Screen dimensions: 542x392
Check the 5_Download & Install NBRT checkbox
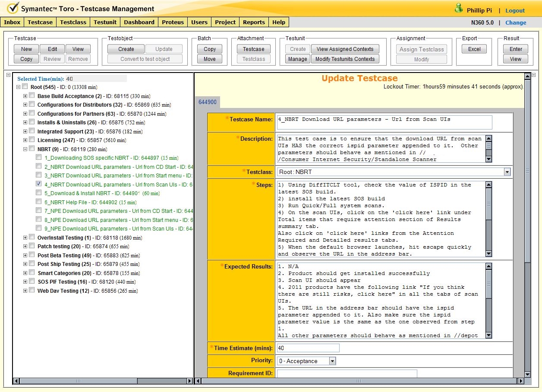[x=39, y=193]
